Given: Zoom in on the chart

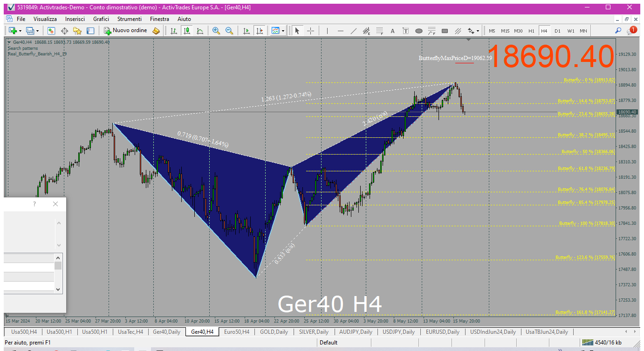Looking at the screenshot, I should coord(216,31).
